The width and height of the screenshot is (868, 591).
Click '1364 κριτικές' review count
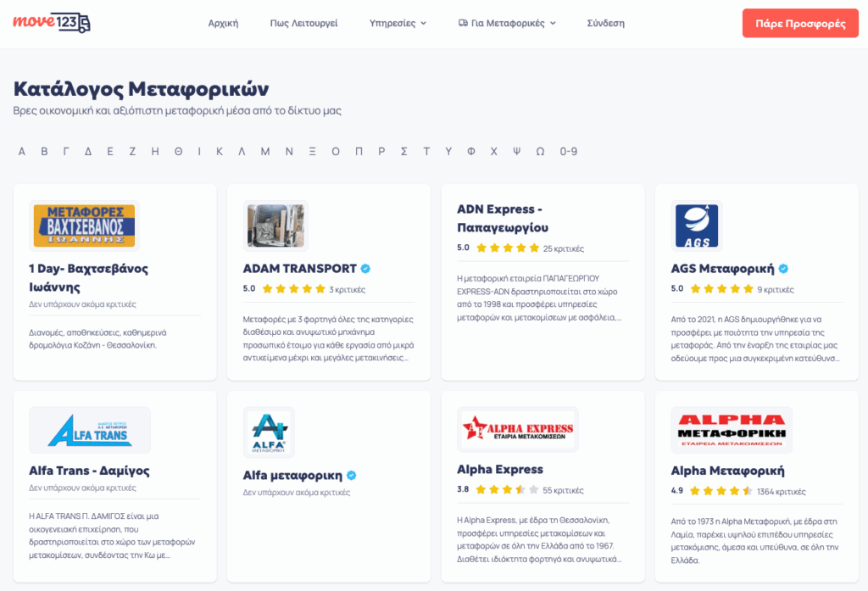[x=781, y=491]
